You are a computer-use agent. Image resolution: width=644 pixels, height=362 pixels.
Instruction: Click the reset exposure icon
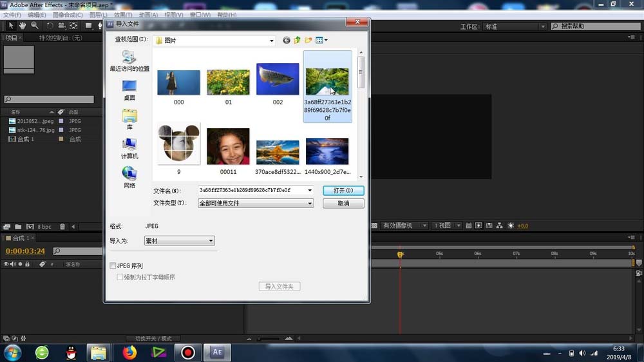[x=511, y=225]
